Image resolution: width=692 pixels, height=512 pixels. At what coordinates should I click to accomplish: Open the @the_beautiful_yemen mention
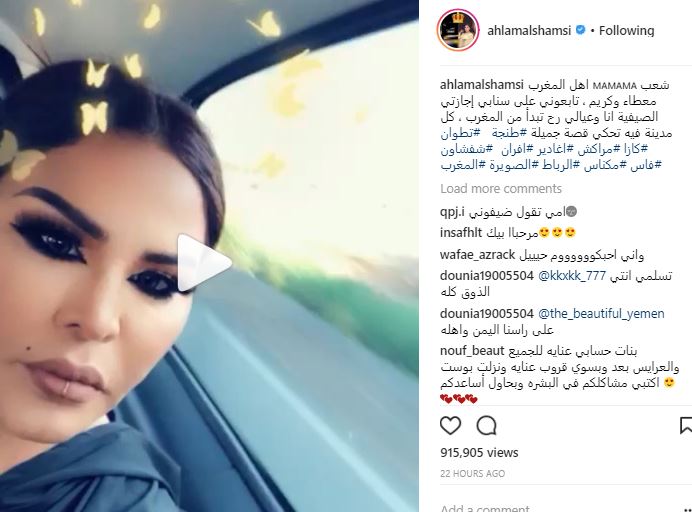601,314
